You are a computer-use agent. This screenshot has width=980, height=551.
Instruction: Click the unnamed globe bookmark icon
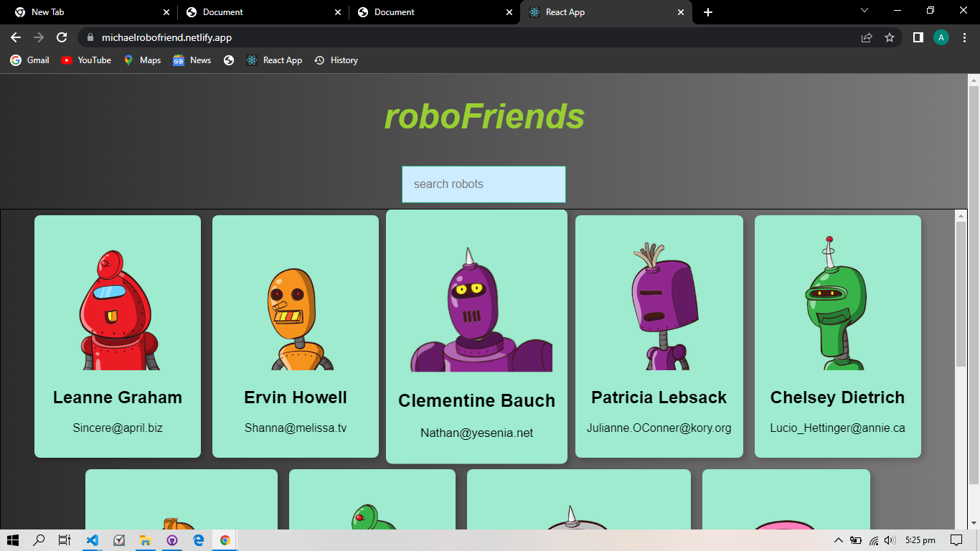click(229, 60)
